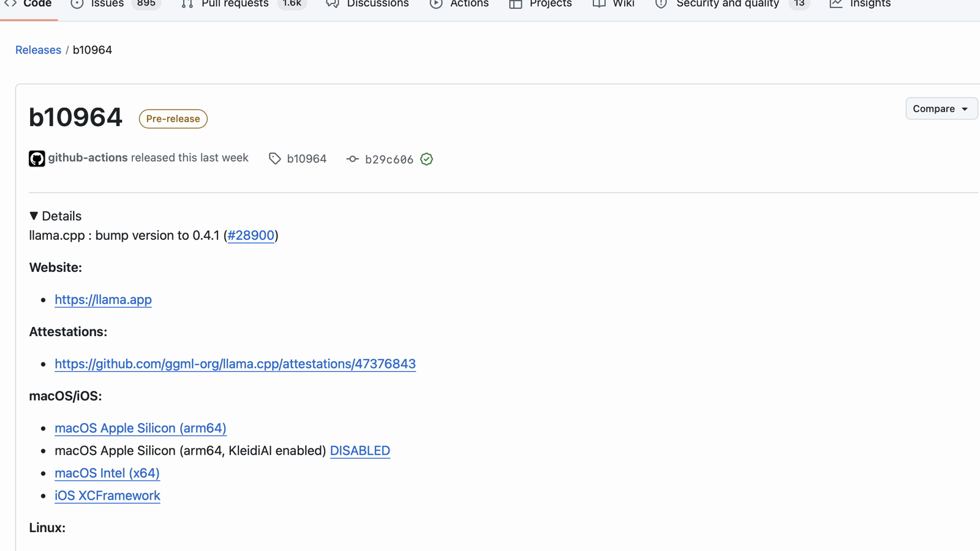Switch to the Discussions tab

pyautogui.click(x=367, y=4)
